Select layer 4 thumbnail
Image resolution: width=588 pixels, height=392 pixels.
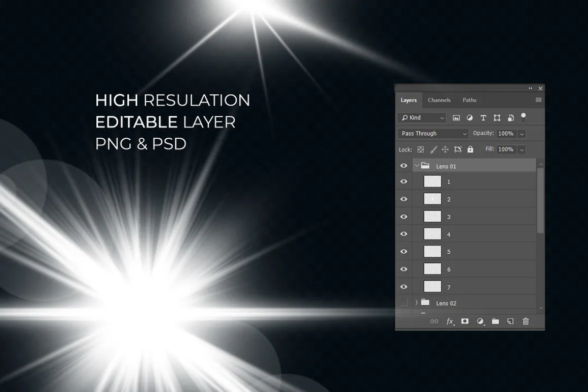coord(432,234)
